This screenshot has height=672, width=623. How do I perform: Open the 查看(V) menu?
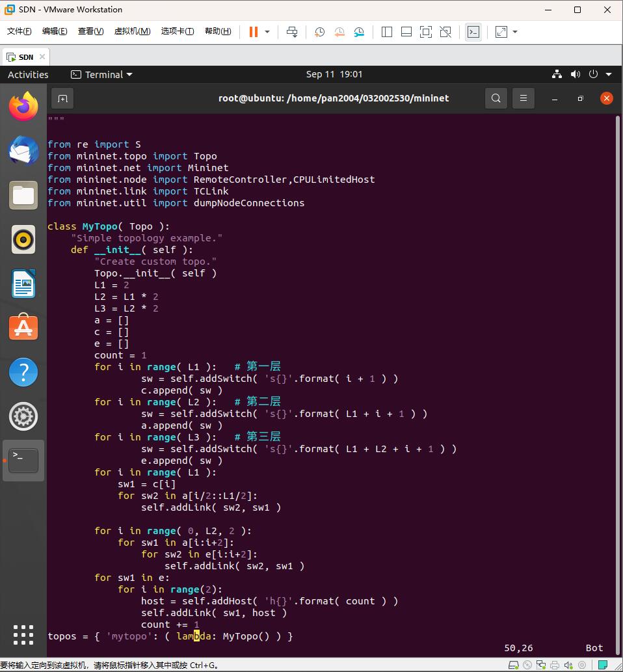point(91,31)
